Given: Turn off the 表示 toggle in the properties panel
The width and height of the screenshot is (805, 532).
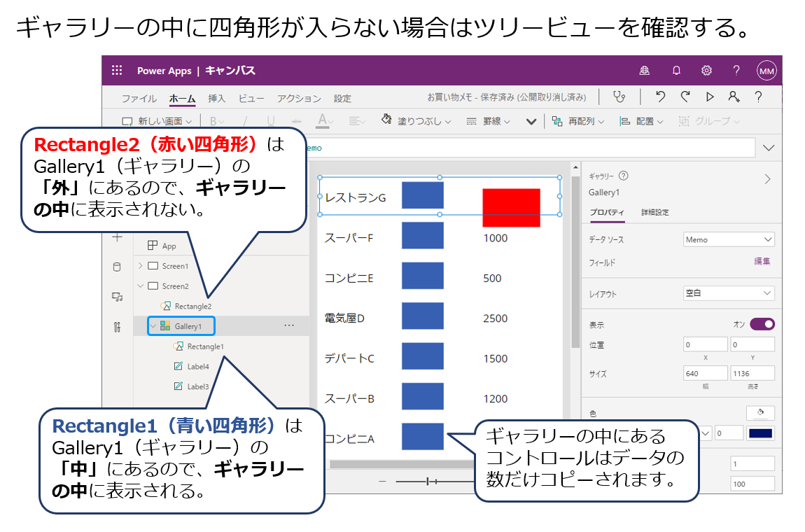Looking at the screenshot, I should tap(761, 323).
